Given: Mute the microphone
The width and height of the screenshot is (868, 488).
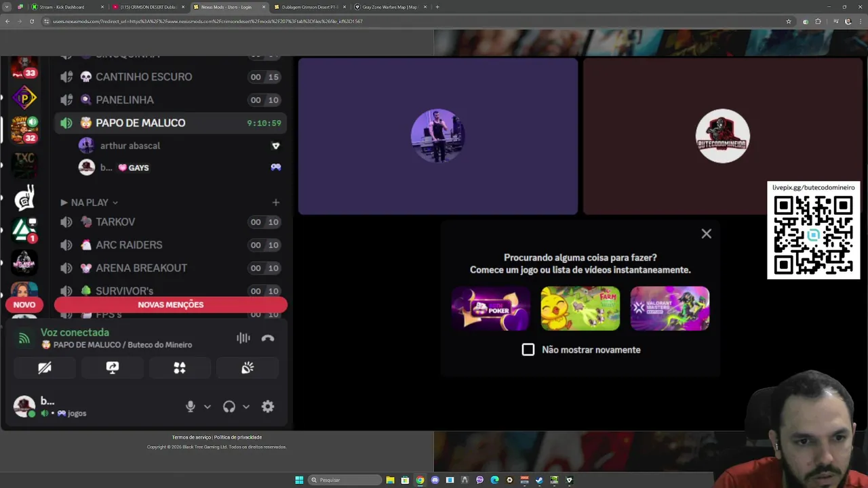Looking at the screenshot, I should point(191,407).
